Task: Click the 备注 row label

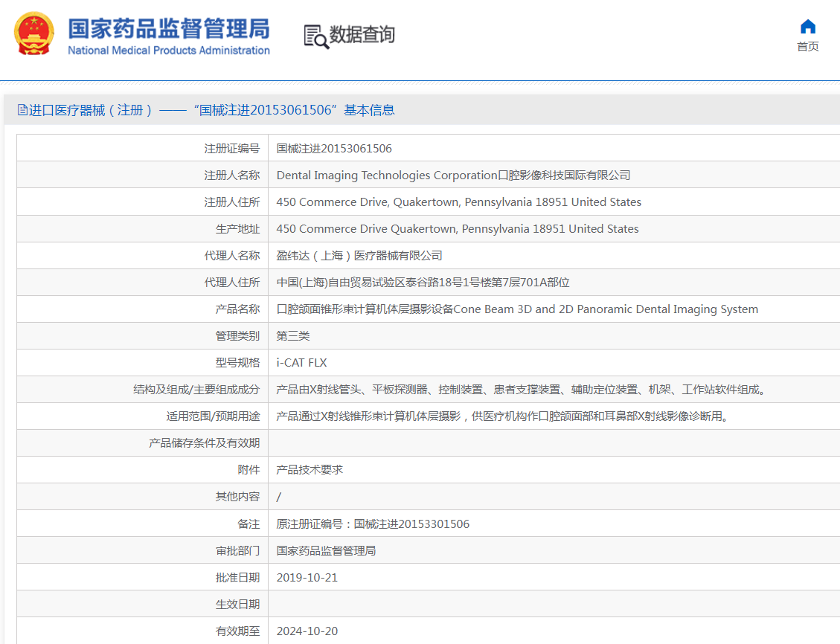Action: tap(249, 524)
